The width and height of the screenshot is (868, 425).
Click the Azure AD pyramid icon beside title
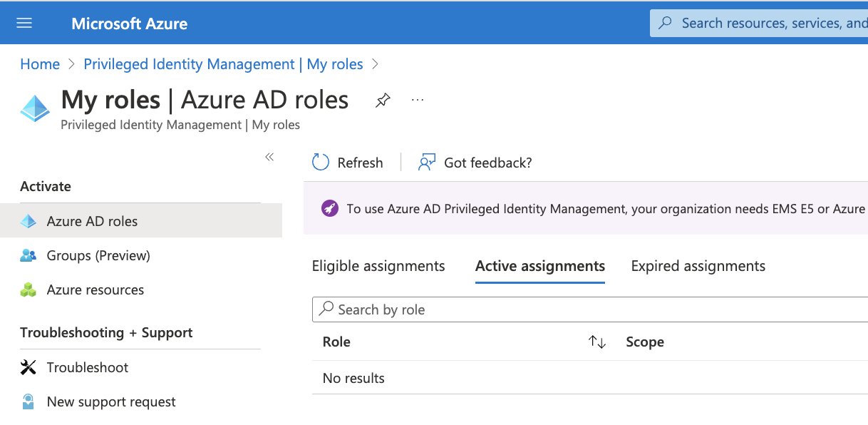pyautogui.click(x=35, y=108)
